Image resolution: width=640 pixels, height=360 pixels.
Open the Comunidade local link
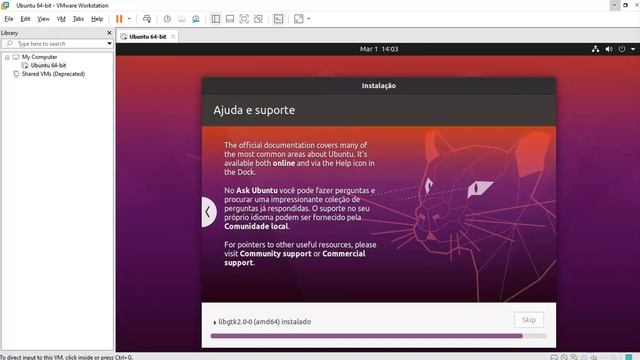tap(256, 226)
